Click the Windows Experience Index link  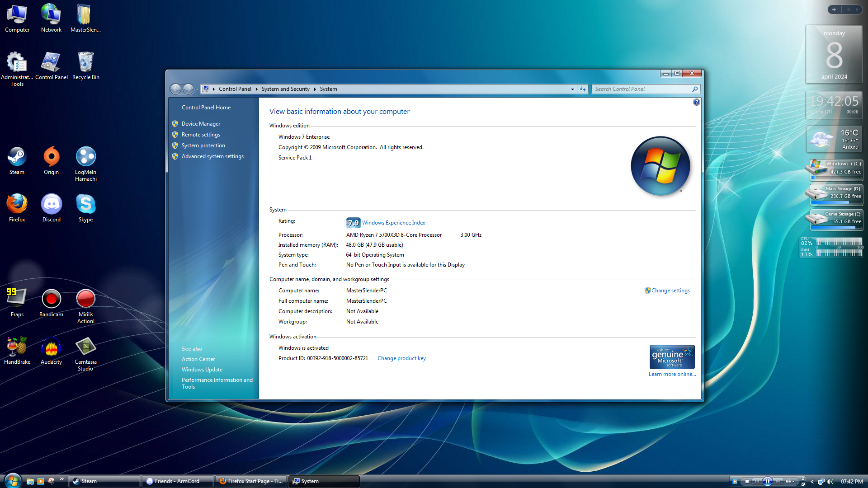tap(393, 223)
